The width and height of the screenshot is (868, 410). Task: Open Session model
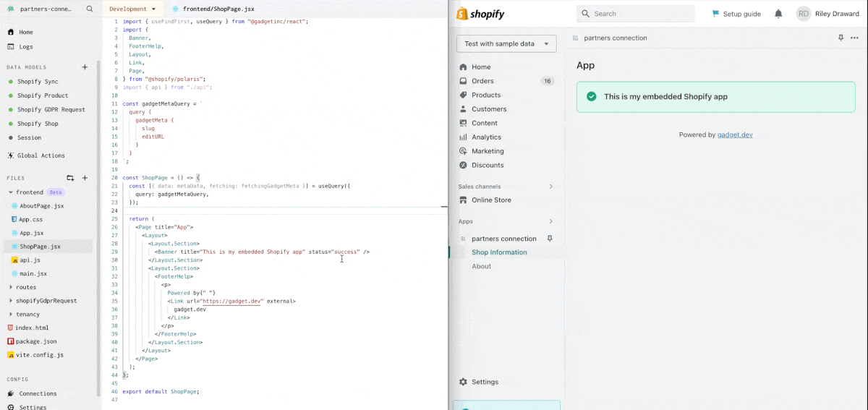(x=29, y=137)
